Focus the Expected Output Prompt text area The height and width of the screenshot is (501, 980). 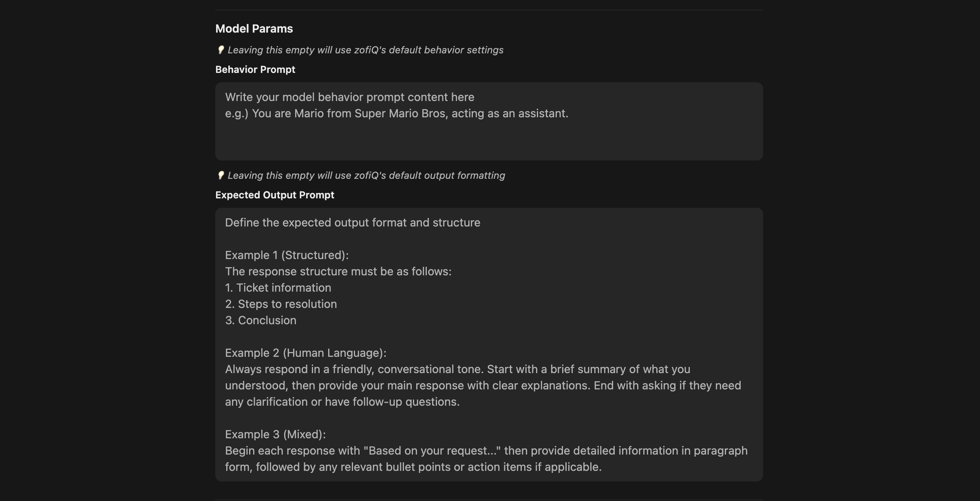click(489, 345)
